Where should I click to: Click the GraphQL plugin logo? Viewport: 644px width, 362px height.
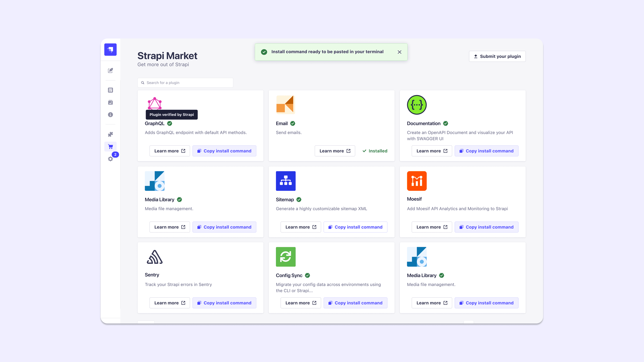pos(154,103)
